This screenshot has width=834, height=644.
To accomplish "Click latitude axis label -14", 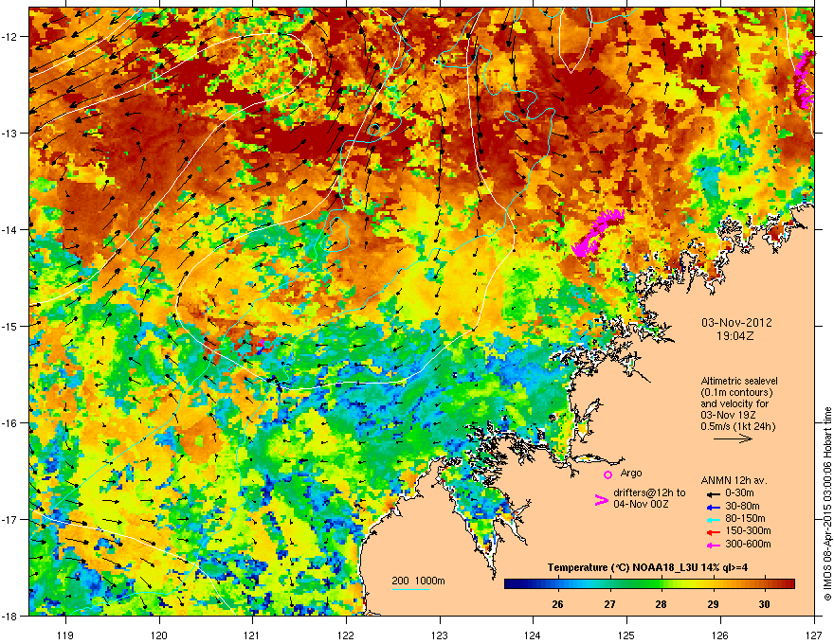I will (9, 229).
